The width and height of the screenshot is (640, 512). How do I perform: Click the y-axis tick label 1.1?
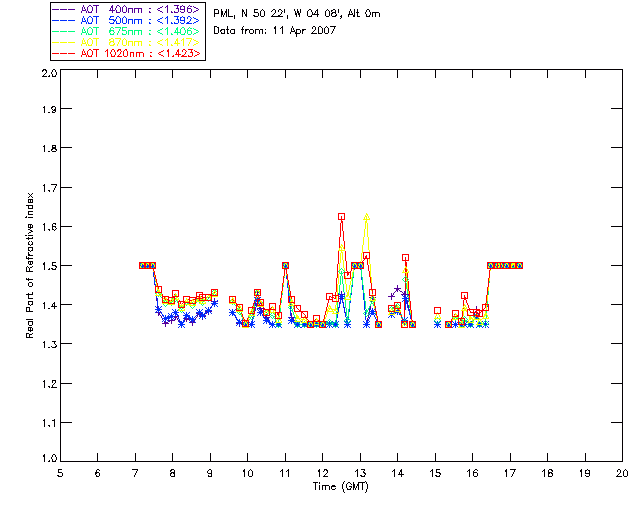(49, 423)
